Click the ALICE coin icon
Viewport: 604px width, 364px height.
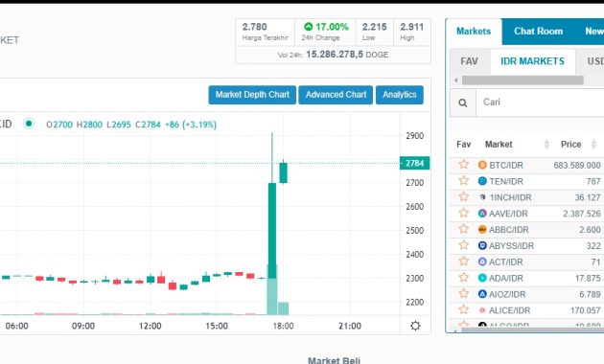coord(482,310)
